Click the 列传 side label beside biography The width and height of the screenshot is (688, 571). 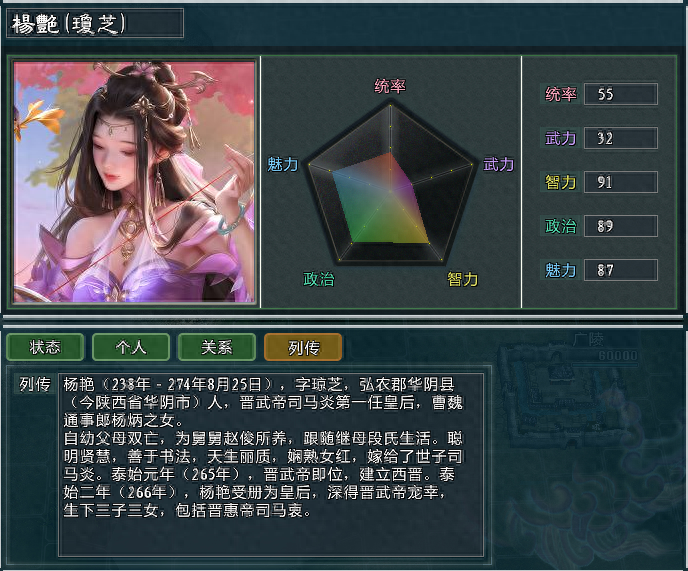click(35, 384)
